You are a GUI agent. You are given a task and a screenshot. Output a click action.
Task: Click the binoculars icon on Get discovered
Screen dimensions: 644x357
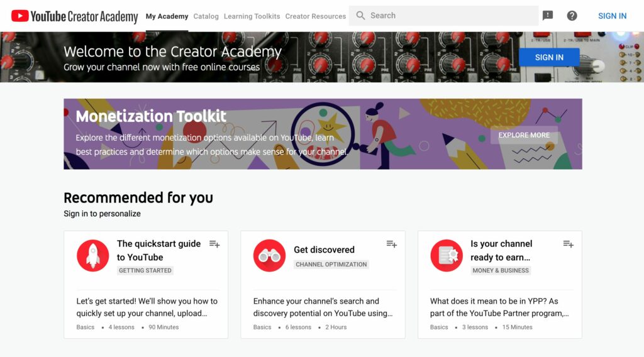(269, 256)
